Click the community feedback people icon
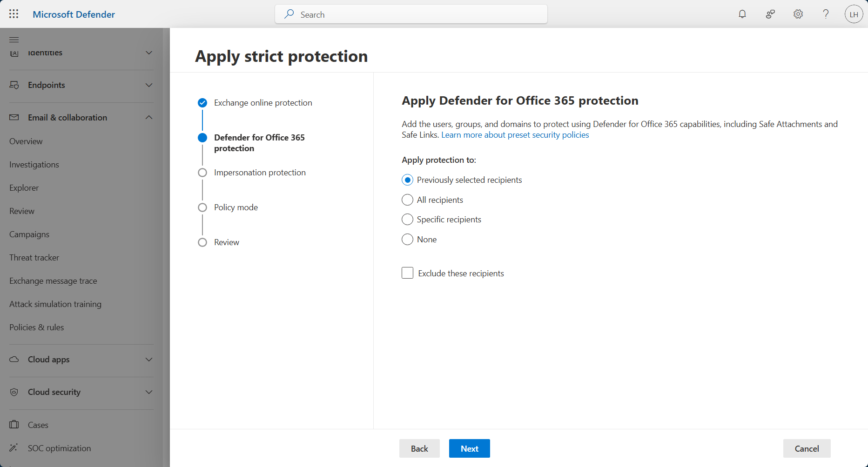Screen dimensions: 868x467 pyautogui.click(x=770, y=14)
